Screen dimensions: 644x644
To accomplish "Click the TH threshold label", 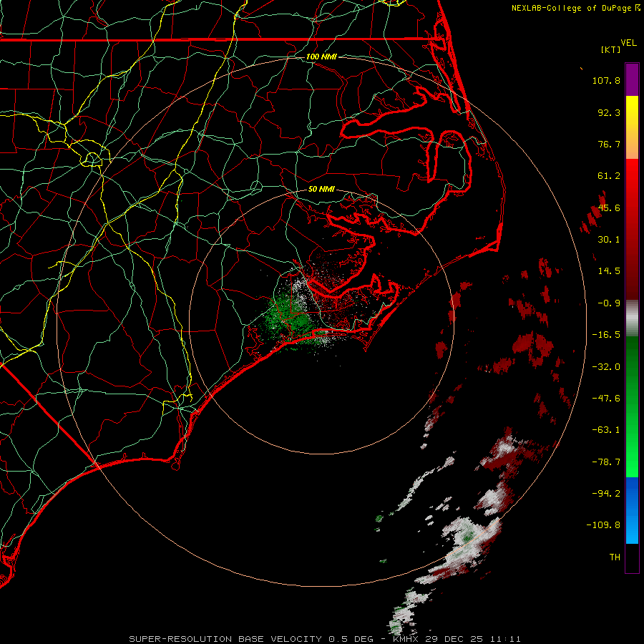I will (615, 557).
